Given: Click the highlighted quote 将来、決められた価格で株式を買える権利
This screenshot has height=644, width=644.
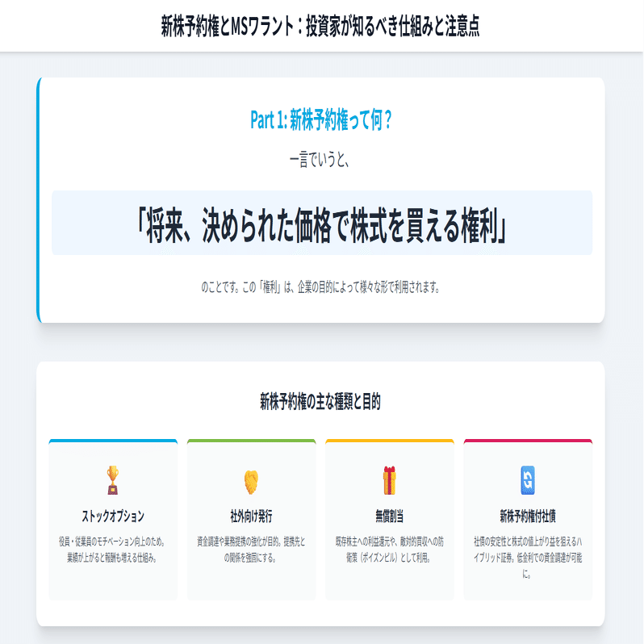Looking at the screenshot, I should [x=321, y=225].
